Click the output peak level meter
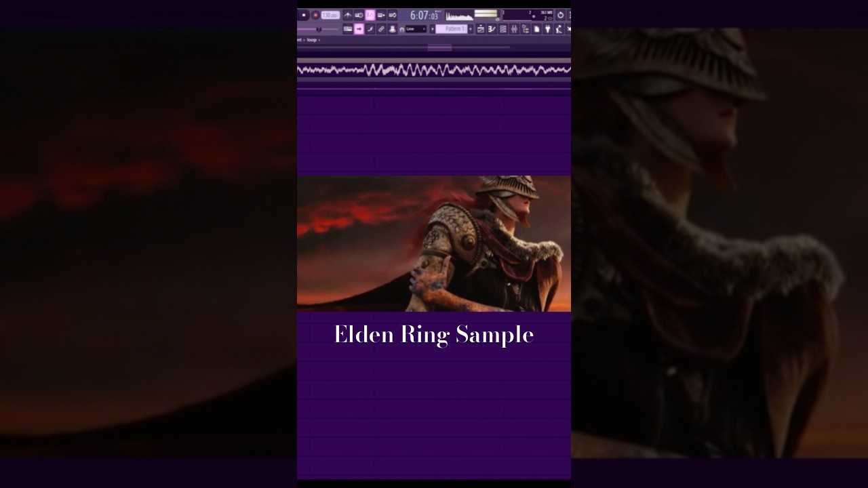The width and height of the screenshot is (868, 488). click(486, 14)
